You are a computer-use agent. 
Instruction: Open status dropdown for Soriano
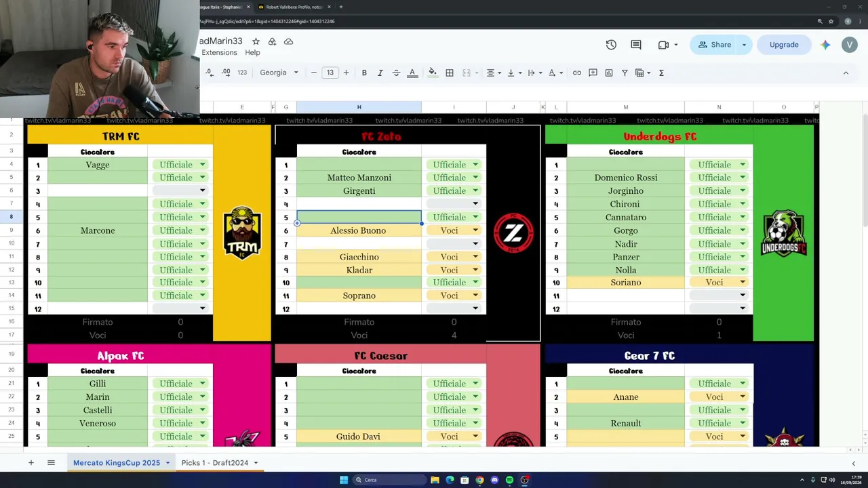pos(743,283)
